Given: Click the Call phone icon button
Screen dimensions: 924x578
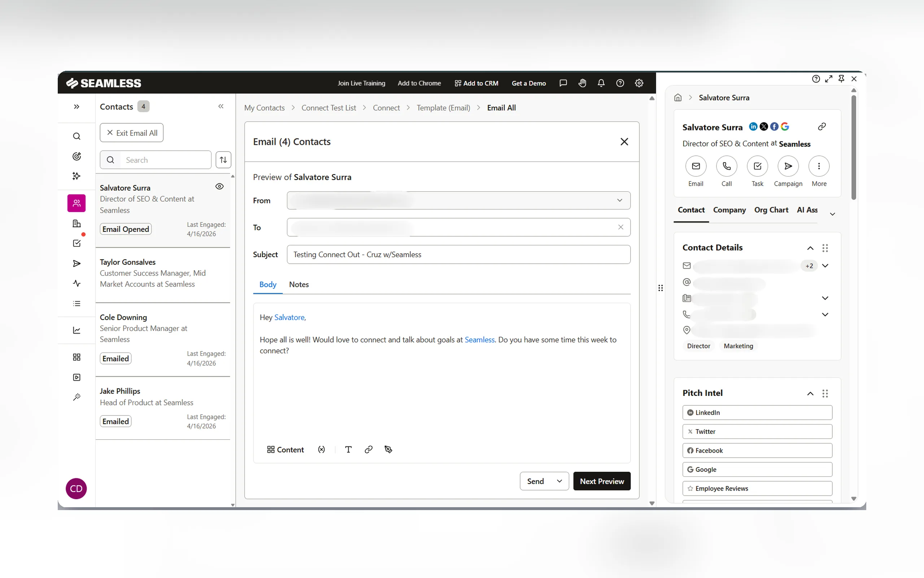Looking at the screenshot, I should tap(727, 166).
